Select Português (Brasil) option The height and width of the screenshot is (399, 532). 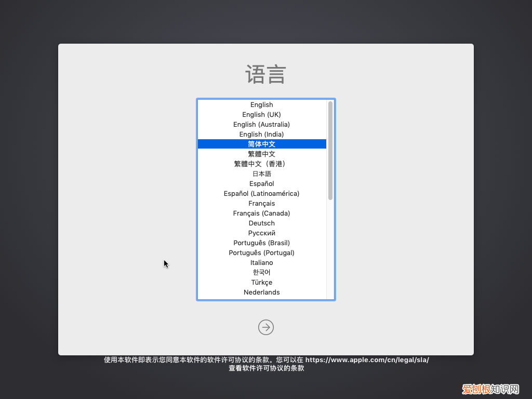[262, 243]
